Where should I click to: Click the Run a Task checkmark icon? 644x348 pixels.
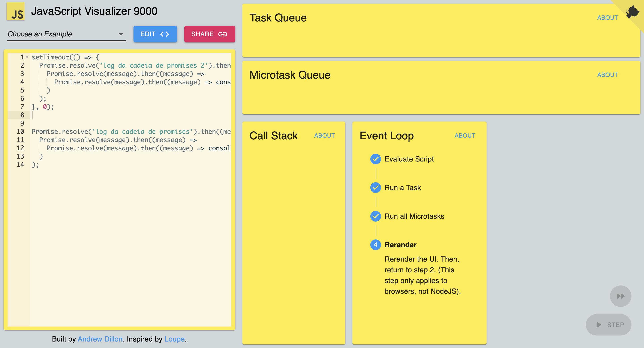[x=375, y=188]
